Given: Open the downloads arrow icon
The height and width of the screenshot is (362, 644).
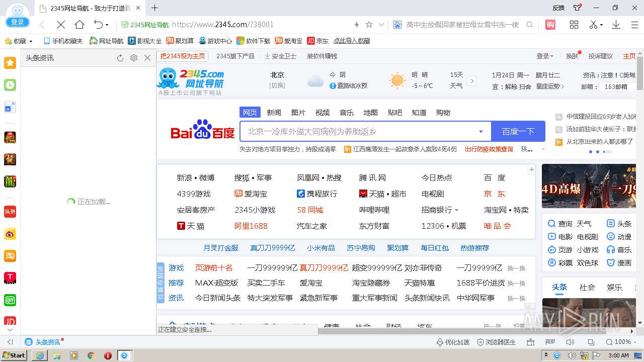Looking at the screenshot, I should click(616, 25).
